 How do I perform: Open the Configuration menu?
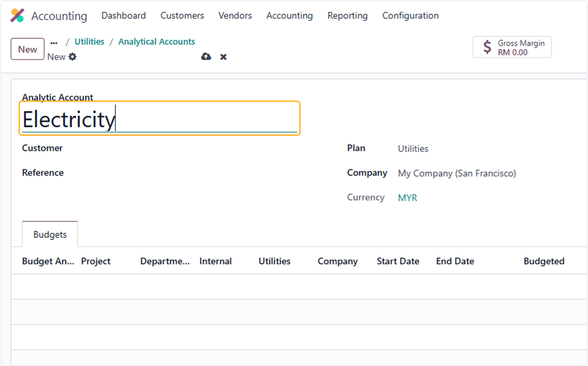(x=411, y=16)
